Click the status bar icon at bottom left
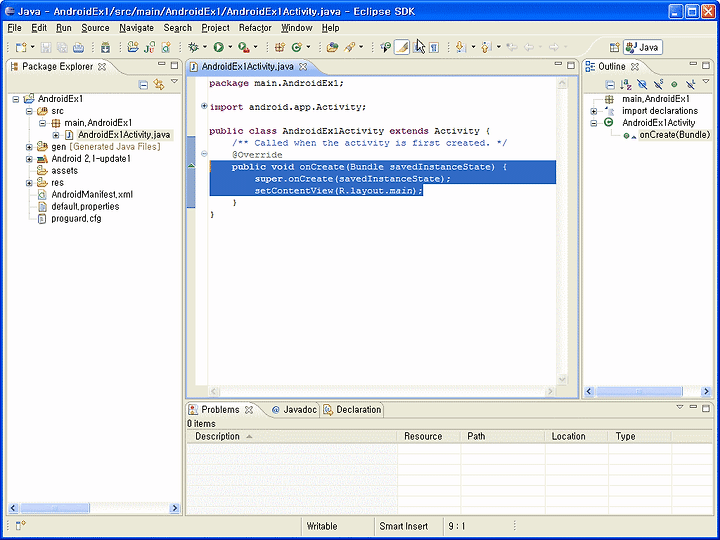The height and width of the screenshot is (540, 720). click(21, 525)
